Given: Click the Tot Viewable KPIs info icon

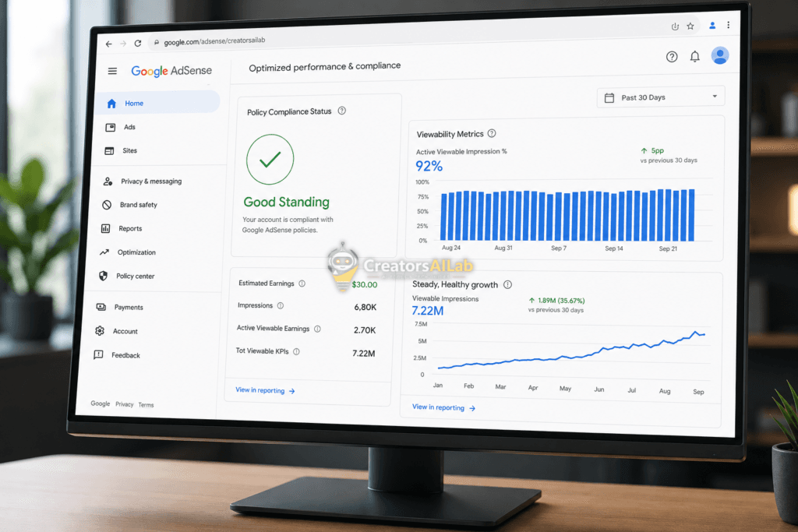Looking at the screenshot, I should [296, 351].
